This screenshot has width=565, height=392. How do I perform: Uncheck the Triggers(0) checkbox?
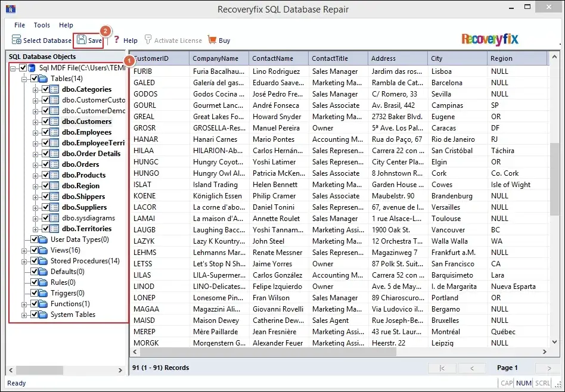(35, 293)
